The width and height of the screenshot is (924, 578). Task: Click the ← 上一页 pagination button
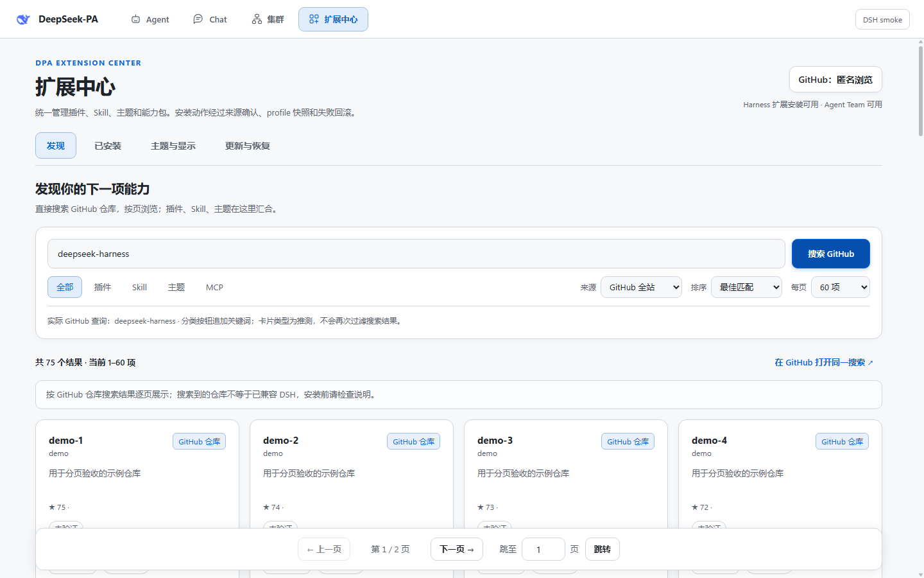(324, 549)
